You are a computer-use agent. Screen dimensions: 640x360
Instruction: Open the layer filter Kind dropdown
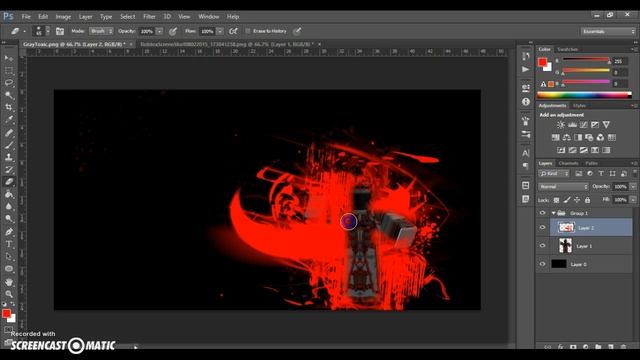point(554,174)
